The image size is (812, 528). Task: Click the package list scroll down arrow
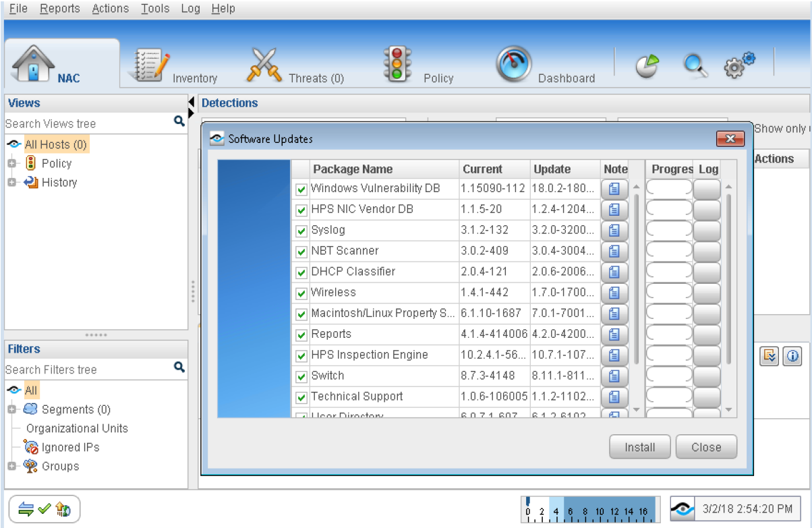click(635, 409)
